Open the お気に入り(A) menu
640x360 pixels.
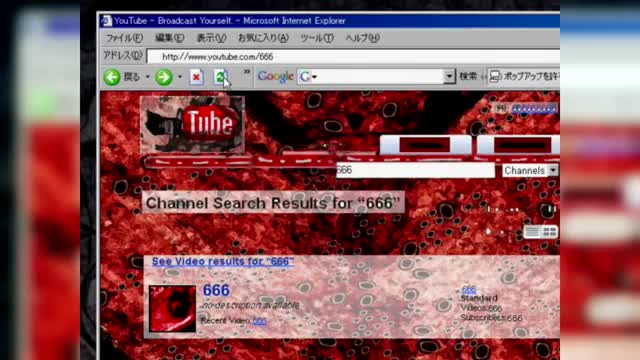coord(263,38)
